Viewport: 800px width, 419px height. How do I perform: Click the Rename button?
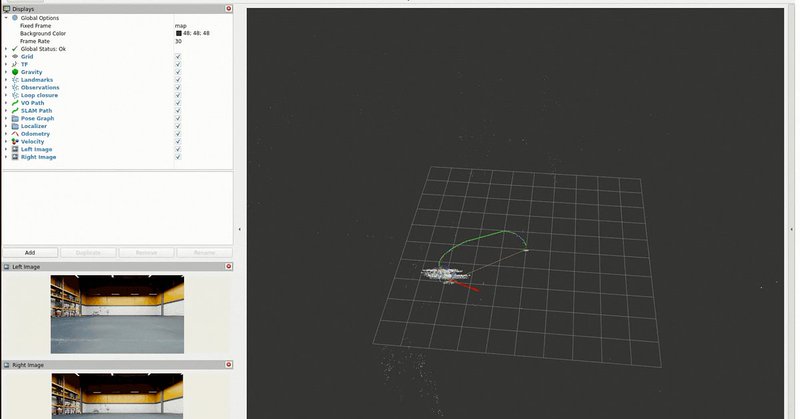click(x=204, y=253)
